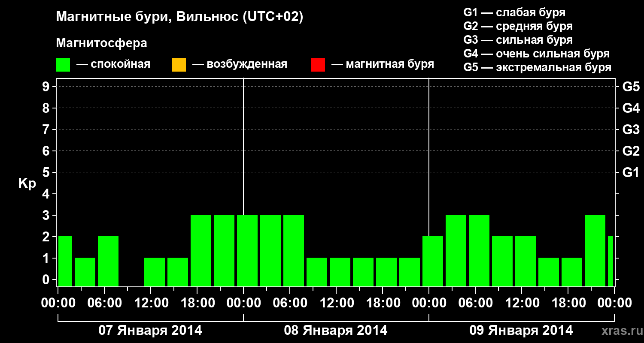
Task: Click the Kp 3 bar over 06:00 on 09 Января
Action: [x=479, y=250]
